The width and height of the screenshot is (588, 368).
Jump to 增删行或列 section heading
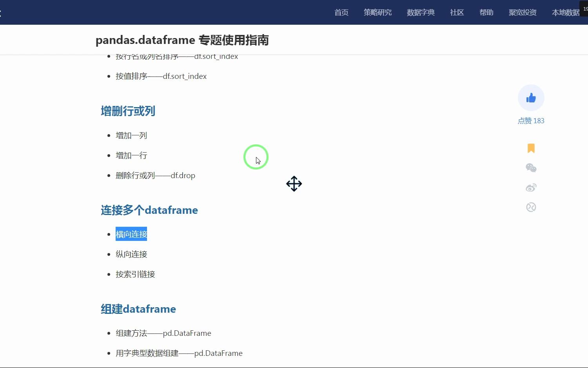pos(128,111)
